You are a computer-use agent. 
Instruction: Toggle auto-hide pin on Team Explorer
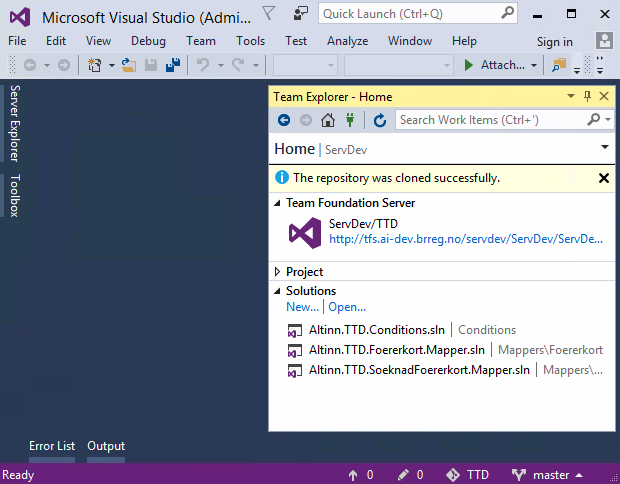(x=587, y=97)
